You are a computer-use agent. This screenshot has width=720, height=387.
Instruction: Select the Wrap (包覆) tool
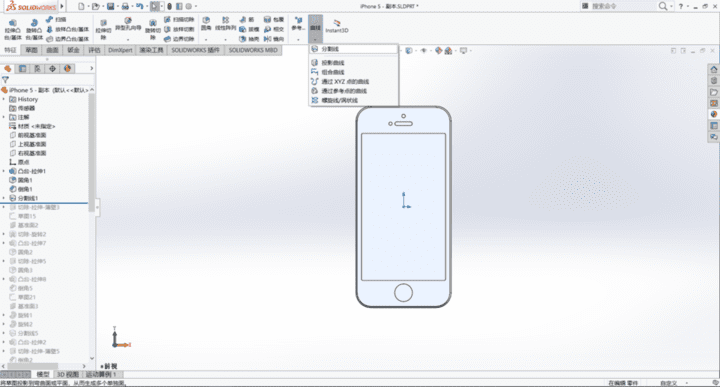tap(274, 19)
